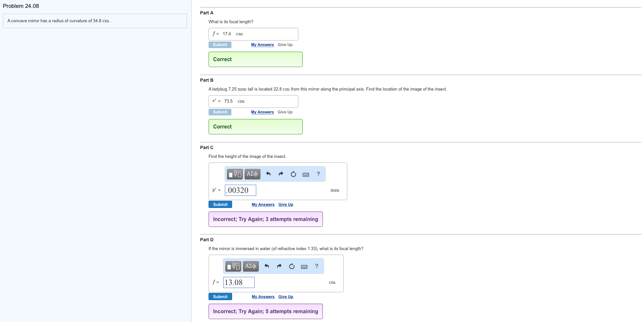Click the greyed Submit button in Part A
644x322 pixels.
pyautogui.click(x=220, y=45)
